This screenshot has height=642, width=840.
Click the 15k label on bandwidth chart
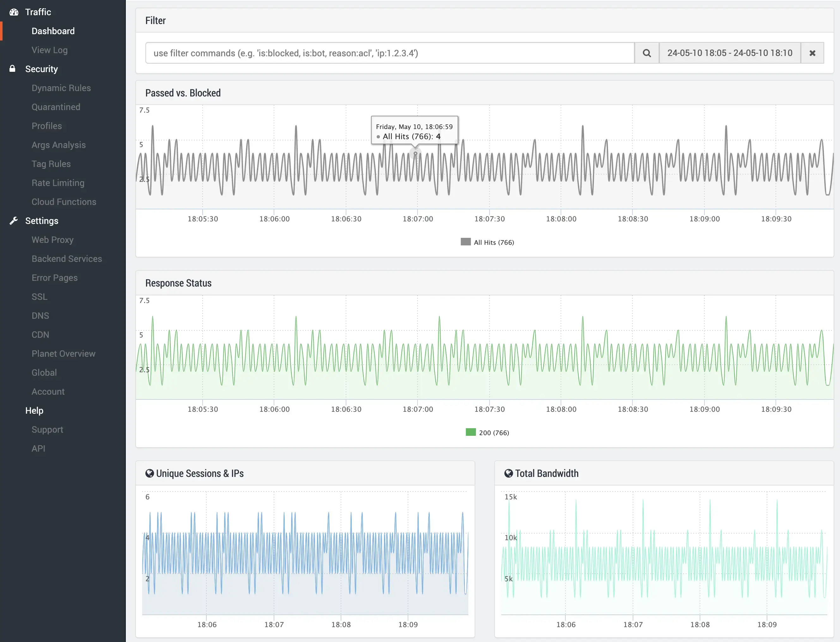point(511,497)
